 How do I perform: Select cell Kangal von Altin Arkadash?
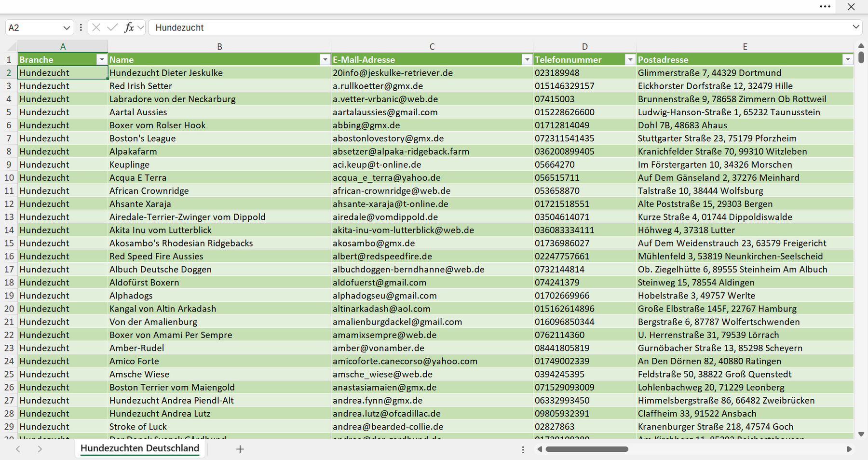(x=219, y=309)
